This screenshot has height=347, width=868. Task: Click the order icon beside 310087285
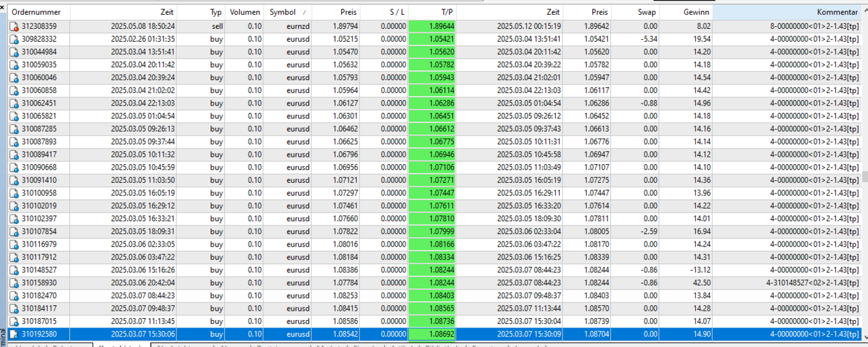[14, 128]
